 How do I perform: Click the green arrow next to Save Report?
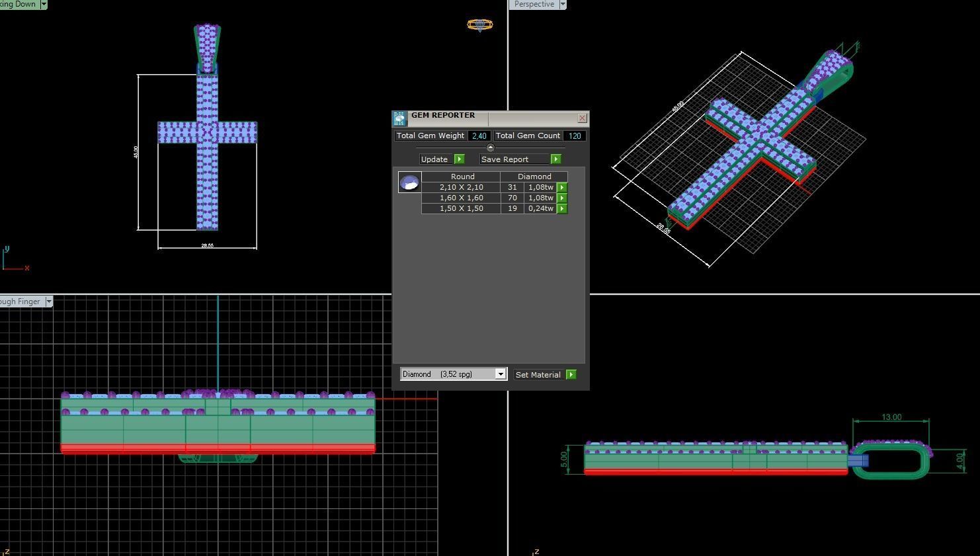tap(556, 159)
